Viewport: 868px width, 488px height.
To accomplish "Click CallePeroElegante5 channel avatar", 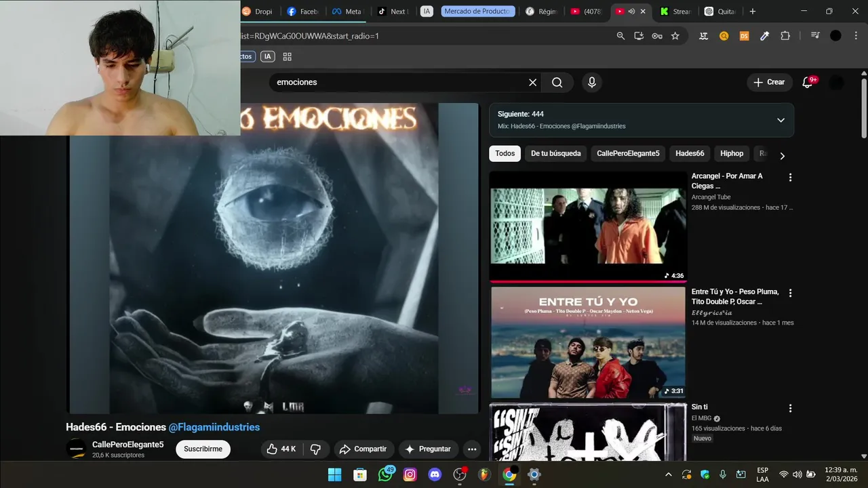I will [76, 449].
